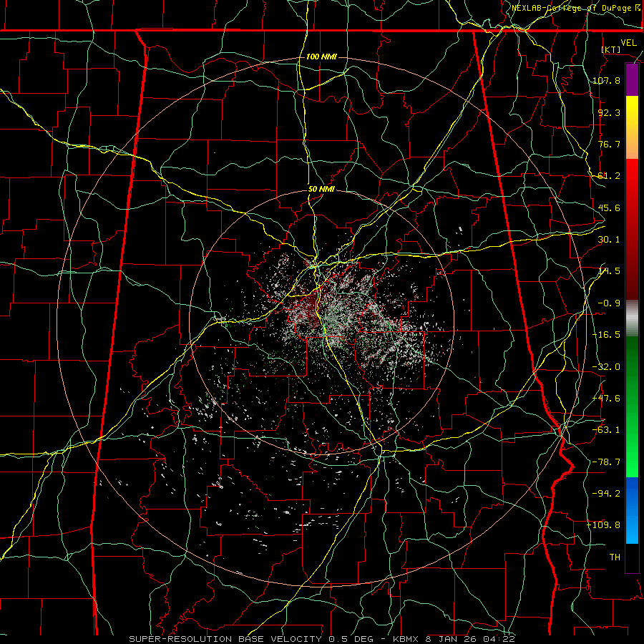Select the -63.1 legend value
The height and width of the screenshot is (644, 644).
coord(606,430)
